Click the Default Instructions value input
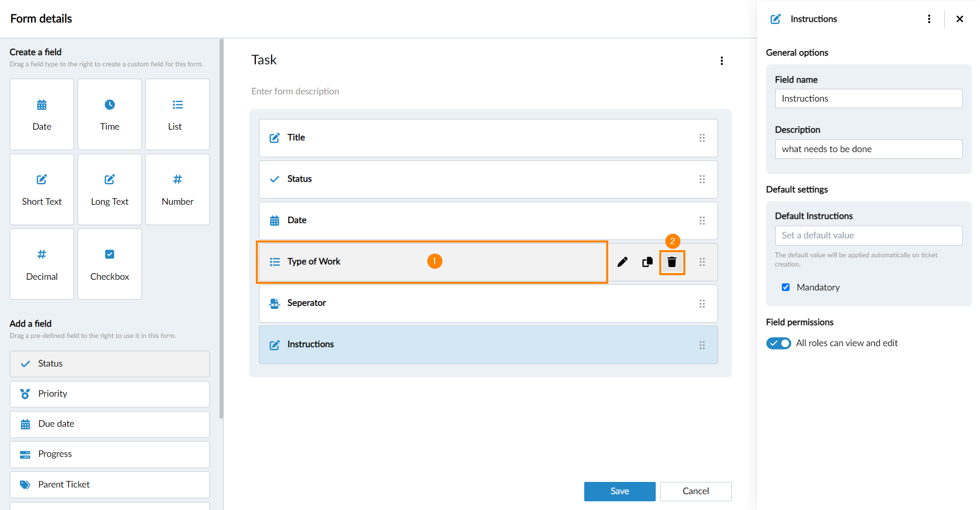The width and height of the screenshot is (980, 510). tap(868, 235)
